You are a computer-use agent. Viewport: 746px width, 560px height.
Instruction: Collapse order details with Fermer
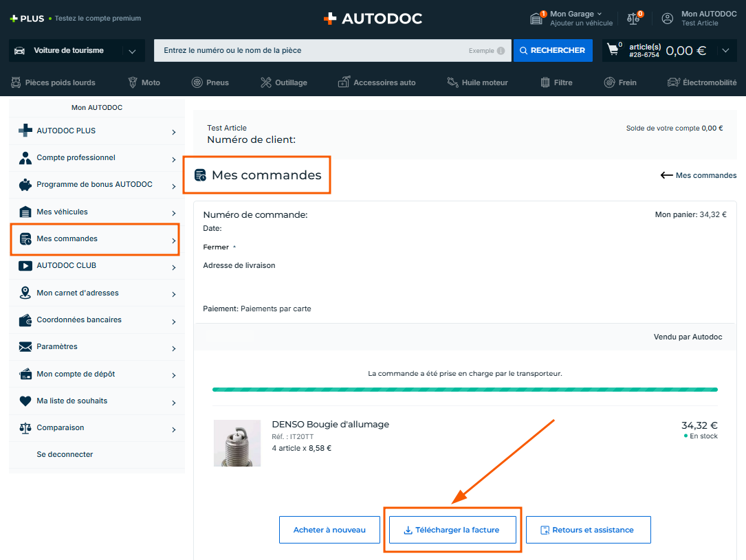click(x=219, y=247)
